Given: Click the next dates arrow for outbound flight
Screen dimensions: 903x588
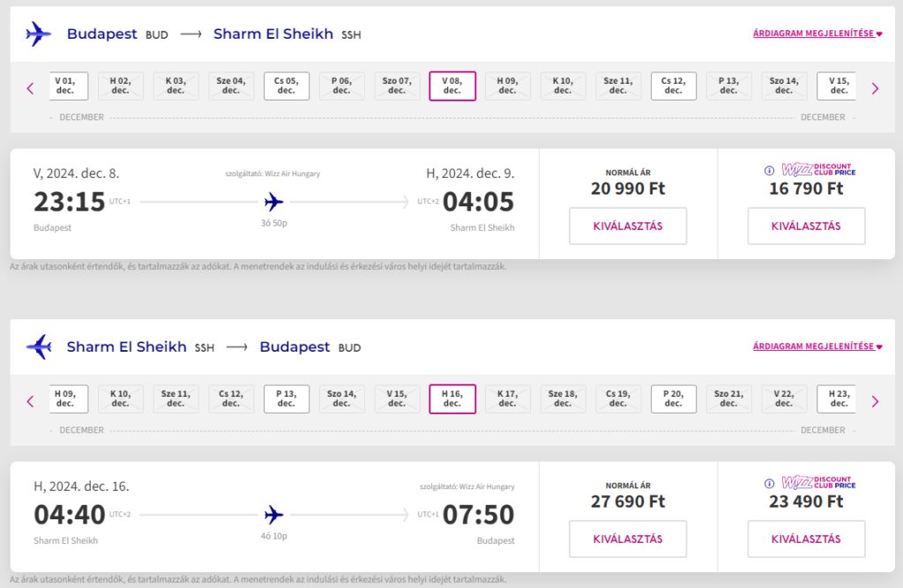Looking at the screenshot, I should click(875, 89).
